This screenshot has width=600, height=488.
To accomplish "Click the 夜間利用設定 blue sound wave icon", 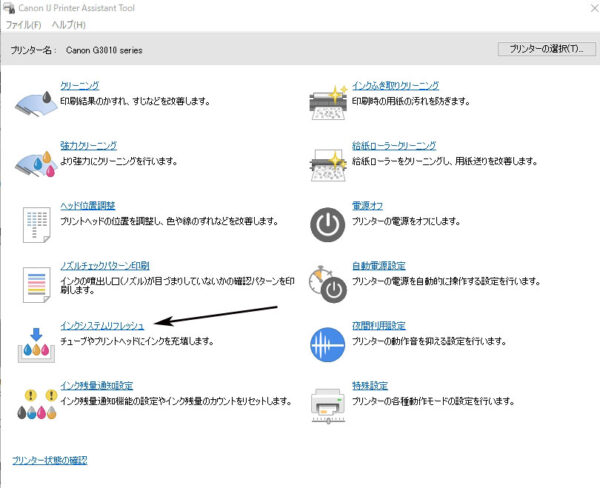I will click(328, 344).
